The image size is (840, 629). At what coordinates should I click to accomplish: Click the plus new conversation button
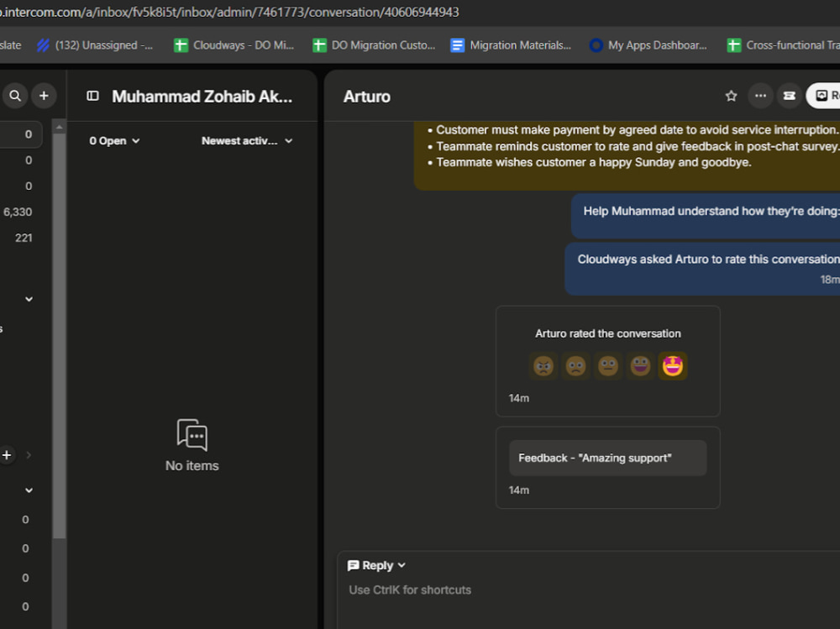(x=44, y=96)
